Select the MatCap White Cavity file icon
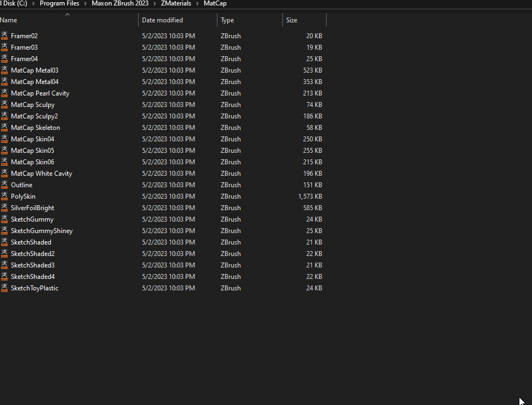Viewport: 532px width, 405px height. tap(4, 173)
